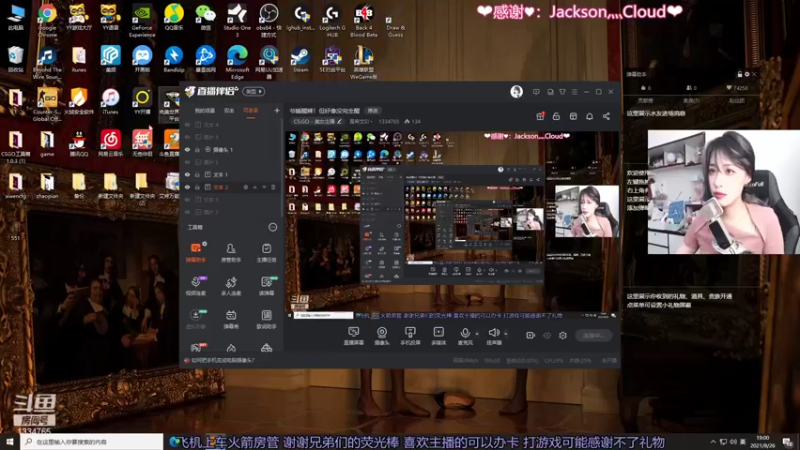The image size is (800, 450).
Task: Toggle visibility of 文本 2 source
Action: [187, 187]
